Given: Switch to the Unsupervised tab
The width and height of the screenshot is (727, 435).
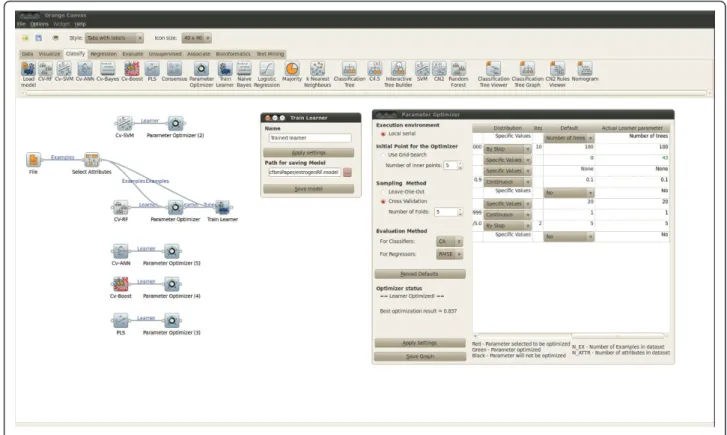Looking at the screenshot, I should pyautogui.click(x=165, y=54).
